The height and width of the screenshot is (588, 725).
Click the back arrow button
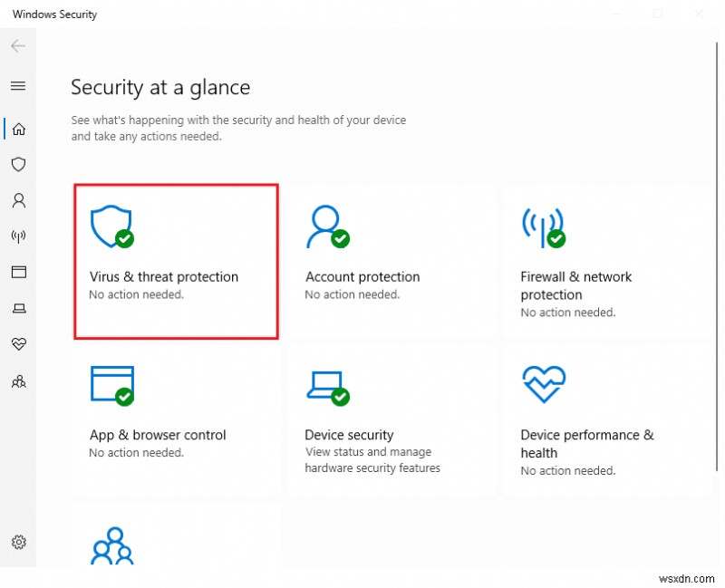pyautogui.click(x=18, y=46)
